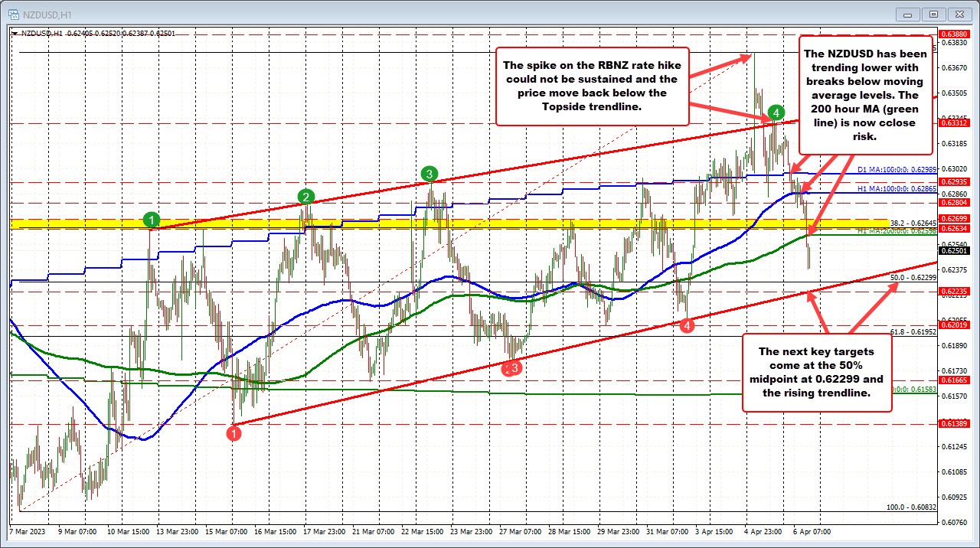Click the red price label 0.62699
The height and width of the screenshot is (548, 980).
pos(953,219)
